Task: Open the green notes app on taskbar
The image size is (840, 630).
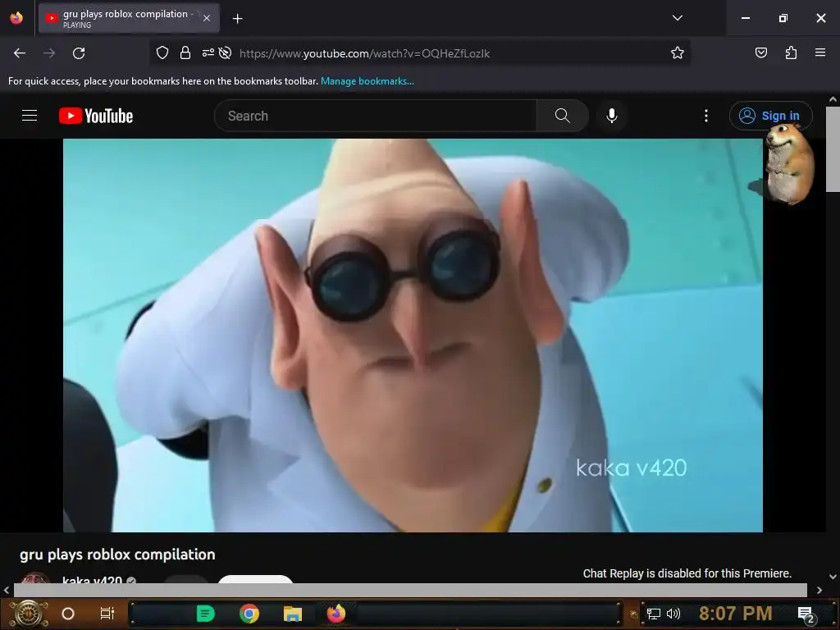Action: pyautogui.click(x=205, y=614)
